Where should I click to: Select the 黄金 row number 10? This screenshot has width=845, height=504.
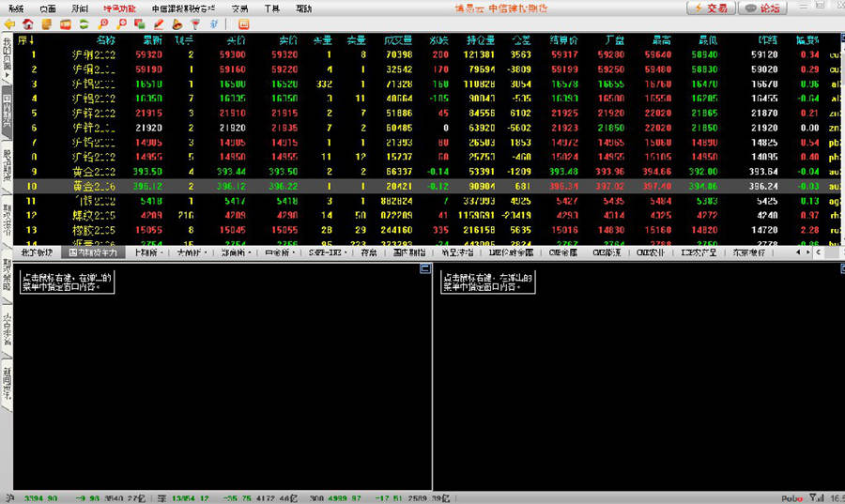coord(34,187)
